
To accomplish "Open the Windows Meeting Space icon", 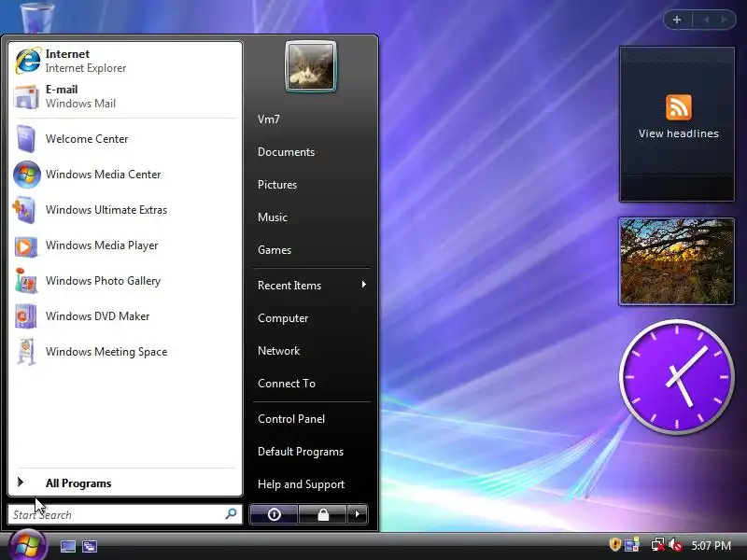I will click(x=27, y=352).
